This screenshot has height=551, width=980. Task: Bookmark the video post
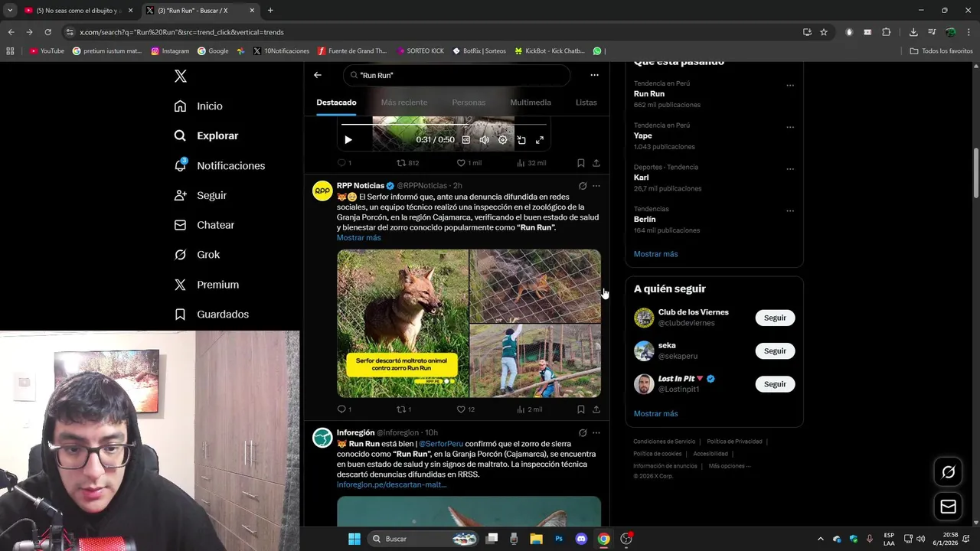(581, 163)
